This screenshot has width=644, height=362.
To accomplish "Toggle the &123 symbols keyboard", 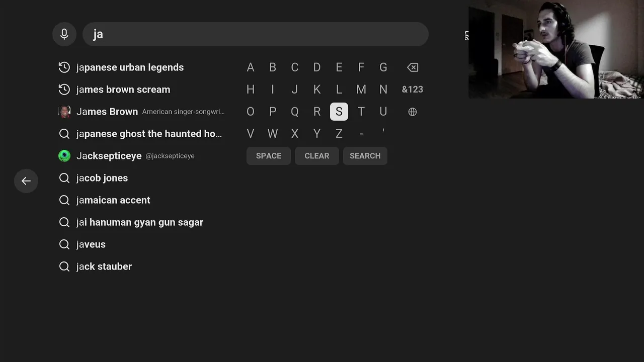I will coord(413,89).
